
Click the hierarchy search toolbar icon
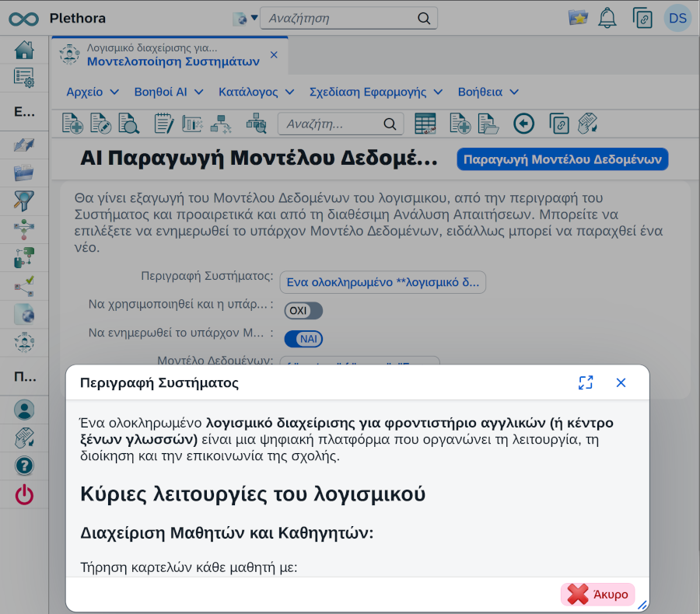(x=256, y=123)
